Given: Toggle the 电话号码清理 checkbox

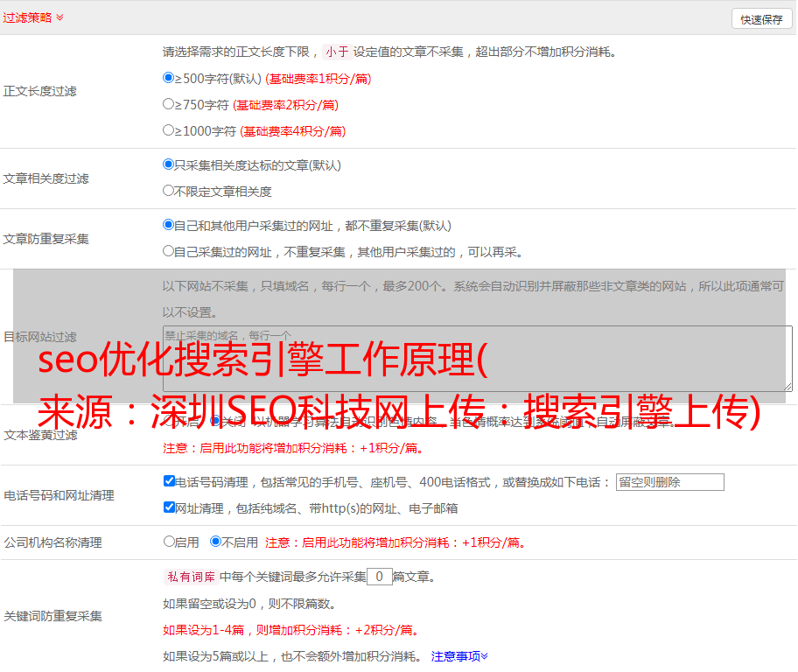Looking at the screenshot, I should click(169, 481).
